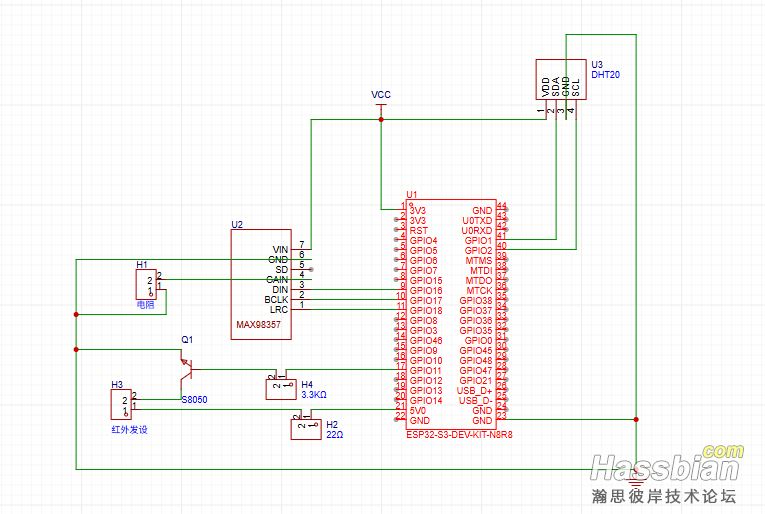Viewport: 765px width, 514px height.
Task: Click the DHT20 part label
Action: point(605,75)
